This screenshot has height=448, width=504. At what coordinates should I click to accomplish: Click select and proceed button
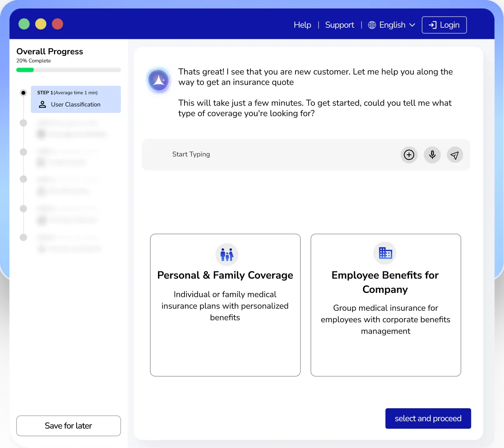[x=428, y=418]
